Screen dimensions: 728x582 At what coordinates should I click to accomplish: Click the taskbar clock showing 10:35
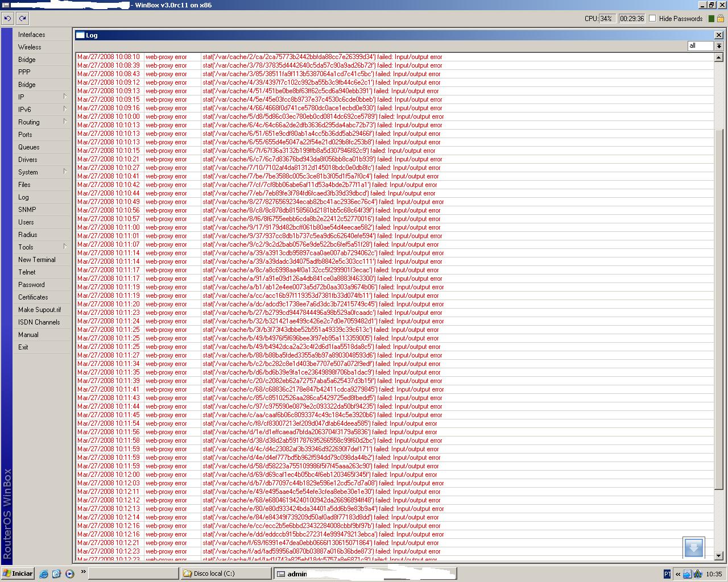[714, 574]
